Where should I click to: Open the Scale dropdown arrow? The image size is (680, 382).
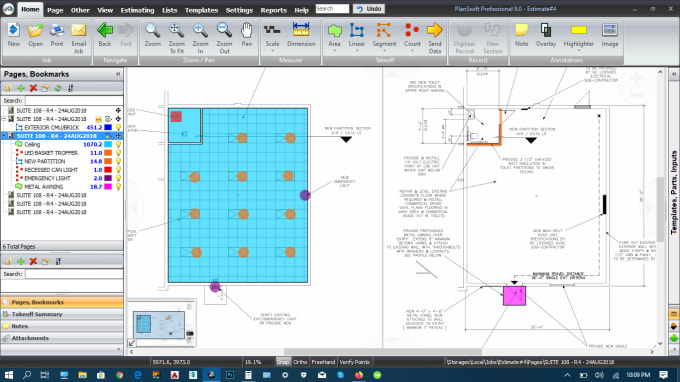point(272,51)
